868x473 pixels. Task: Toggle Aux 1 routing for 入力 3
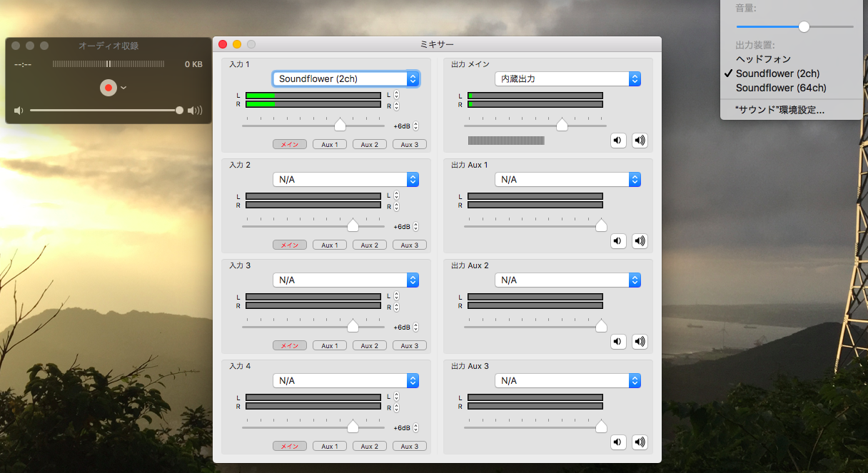tap(330, 345)
